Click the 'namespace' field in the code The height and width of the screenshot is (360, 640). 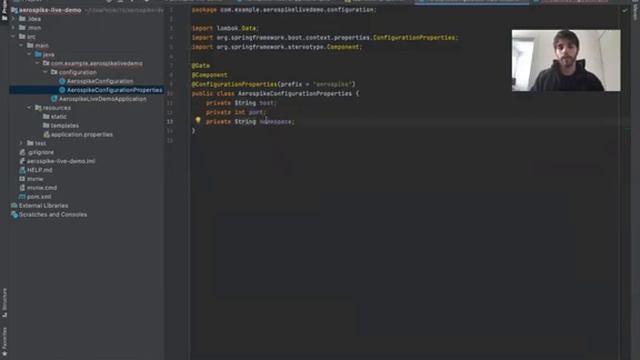click(276, 122)
